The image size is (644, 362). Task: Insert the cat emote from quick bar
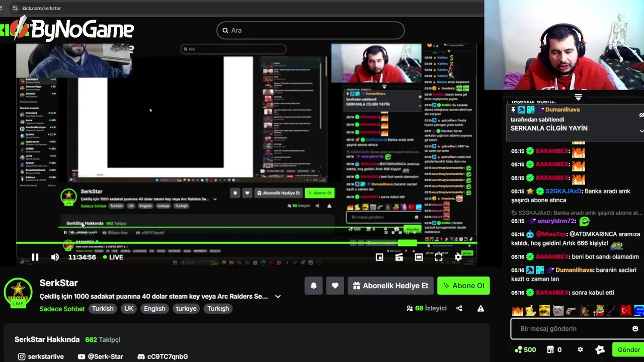pyautogui.click(x=558, y=311)
